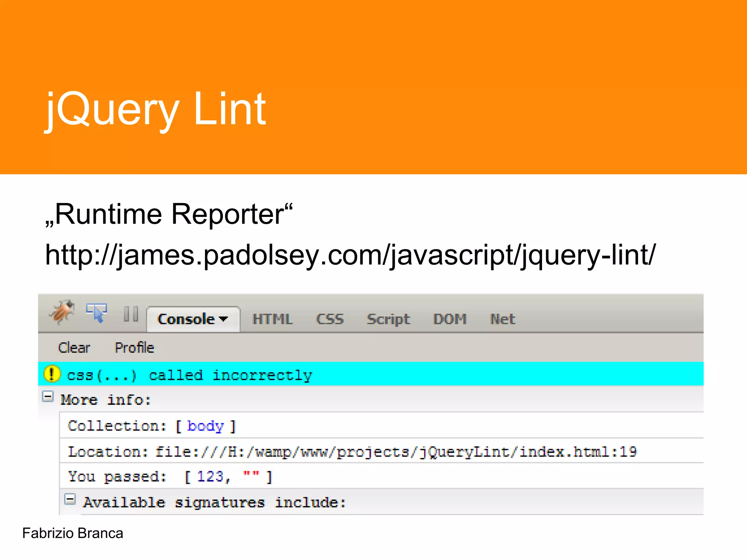Collapse the More info section
Screen dimensions: 747x560
pos(48,396)
